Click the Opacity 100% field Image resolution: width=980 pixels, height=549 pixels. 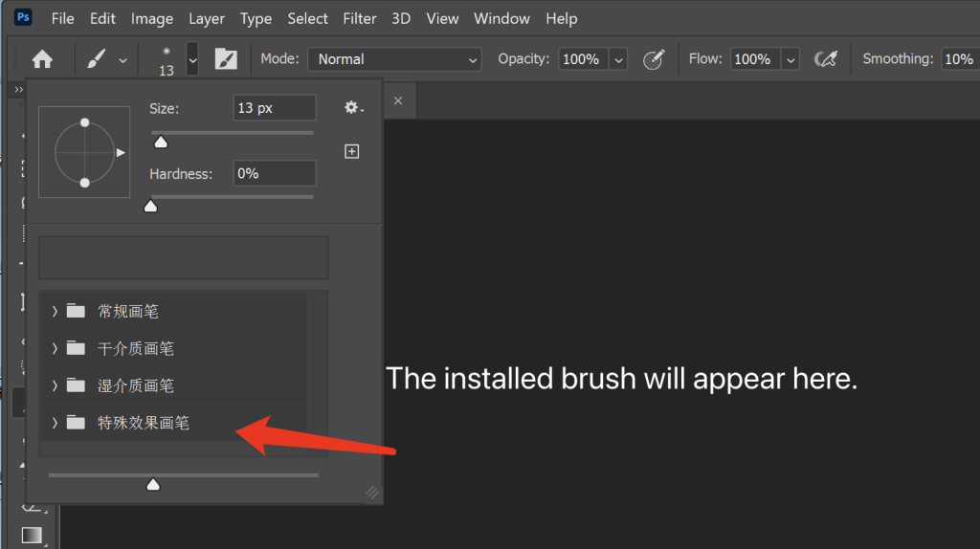click(583, 59)
